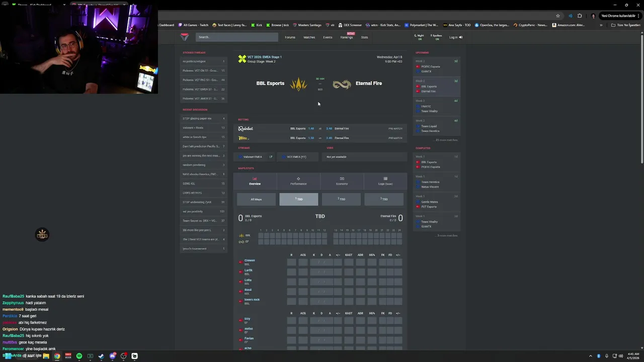
Task: Bookmark this page with star icon
Action: tap(558, 16)
